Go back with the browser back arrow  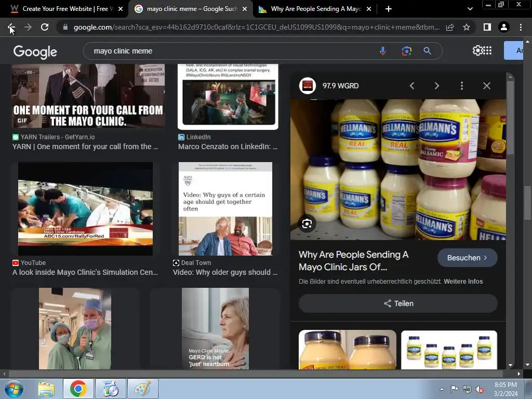pos(11,27)
